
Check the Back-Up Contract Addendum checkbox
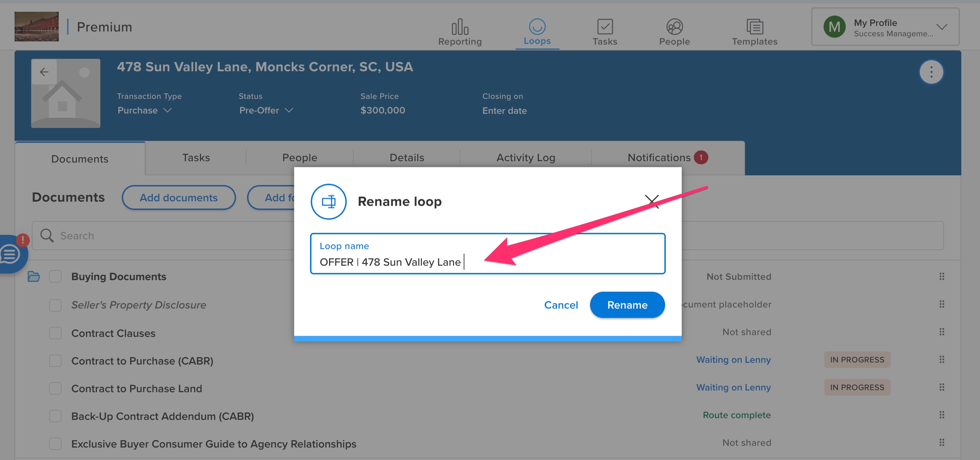(55, 416)
